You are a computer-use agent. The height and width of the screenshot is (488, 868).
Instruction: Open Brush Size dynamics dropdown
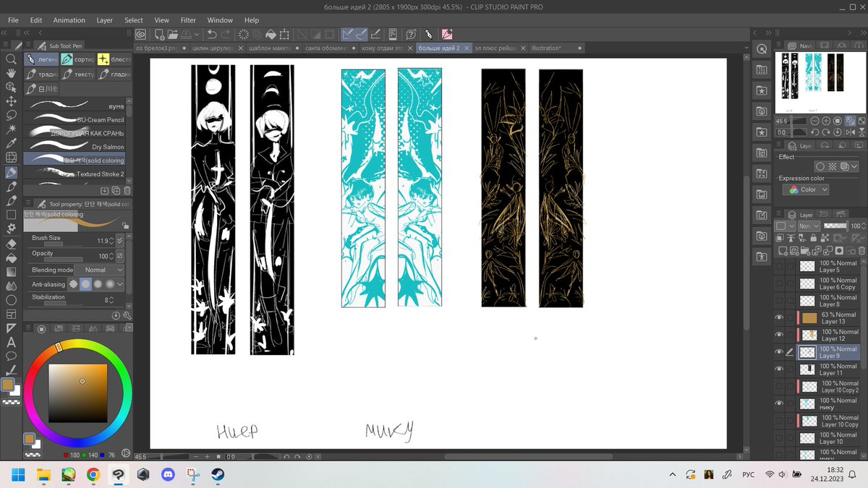(120, 241)
